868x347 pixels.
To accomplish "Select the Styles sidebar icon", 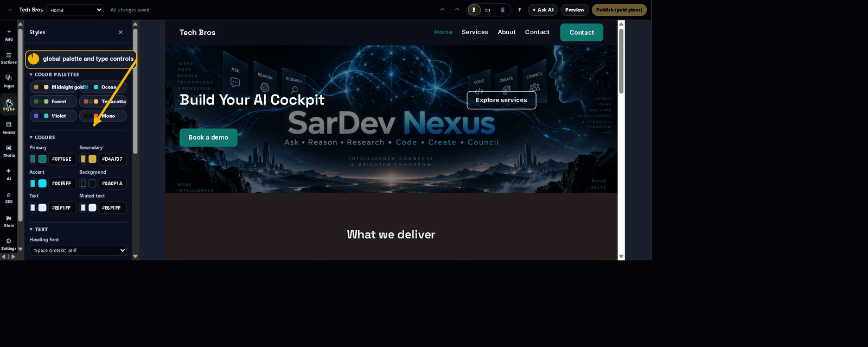I will point(9,105).
